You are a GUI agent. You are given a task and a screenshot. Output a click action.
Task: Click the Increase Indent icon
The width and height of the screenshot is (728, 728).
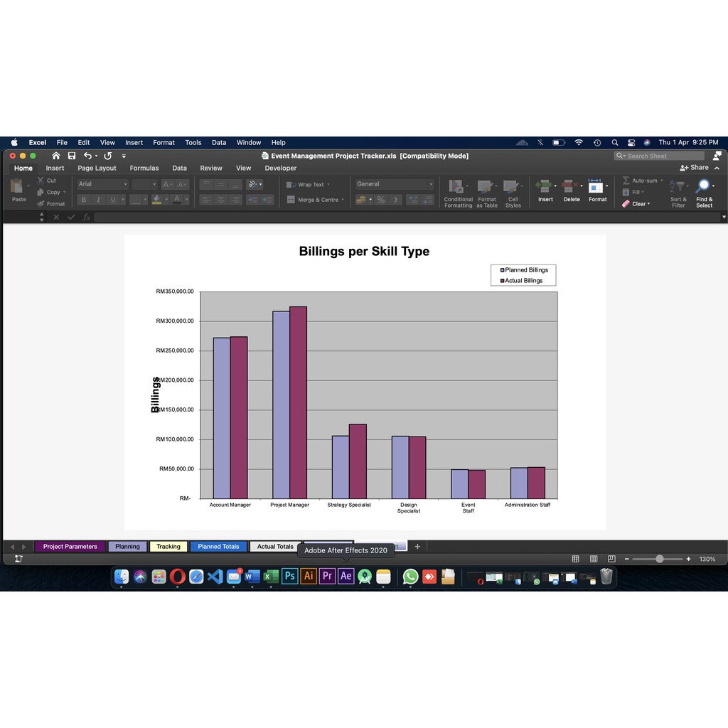coord(267,200)
